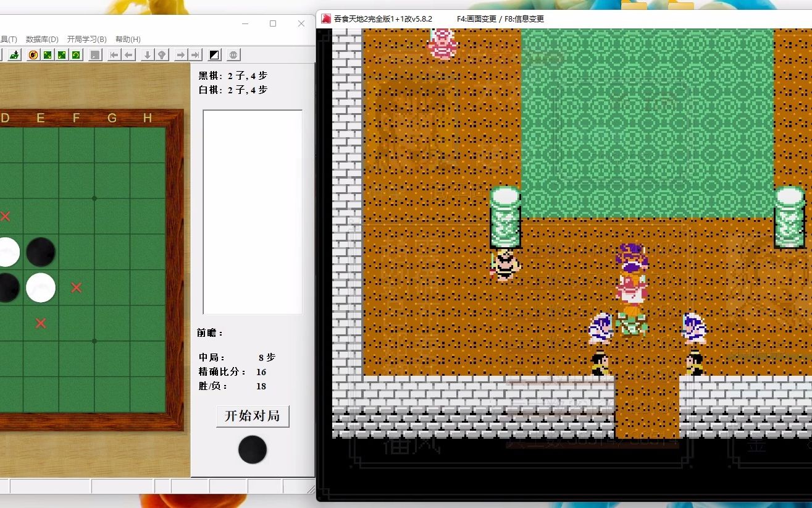Click the bare-chested warrior near left pillar in game
Viewport: 812px width, 508px height.
[505, 265]
